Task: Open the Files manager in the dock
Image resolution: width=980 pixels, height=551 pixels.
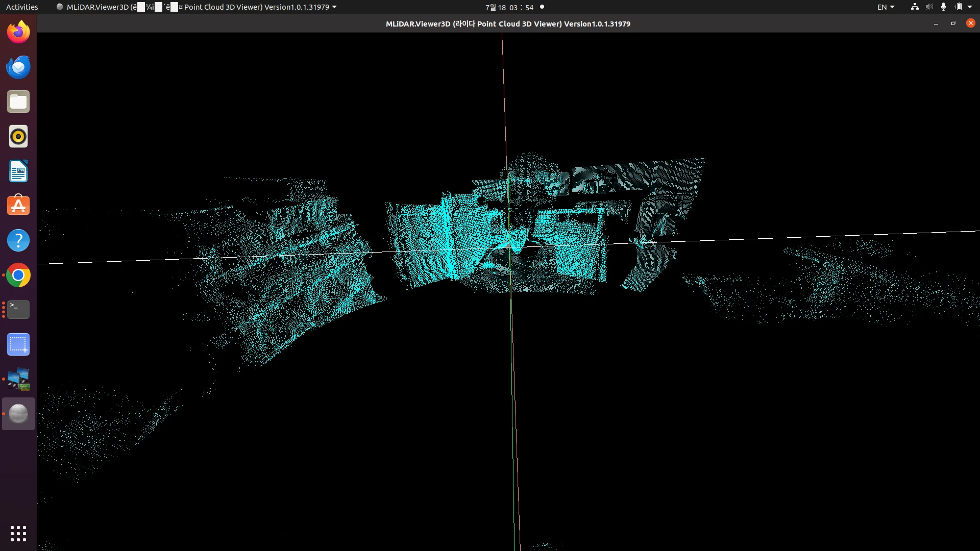Action: (18, 102)
